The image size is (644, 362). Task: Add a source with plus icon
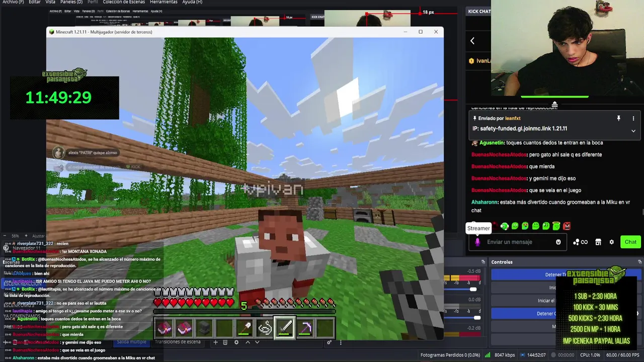(215, 342)
